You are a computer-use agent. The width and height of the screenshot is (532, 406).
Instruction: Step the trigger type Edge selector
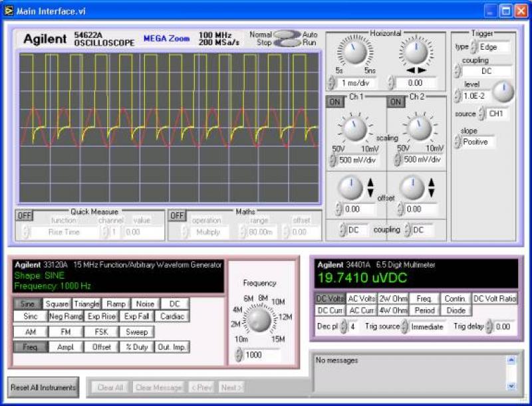pyautogui.click(x=473, y=47)
